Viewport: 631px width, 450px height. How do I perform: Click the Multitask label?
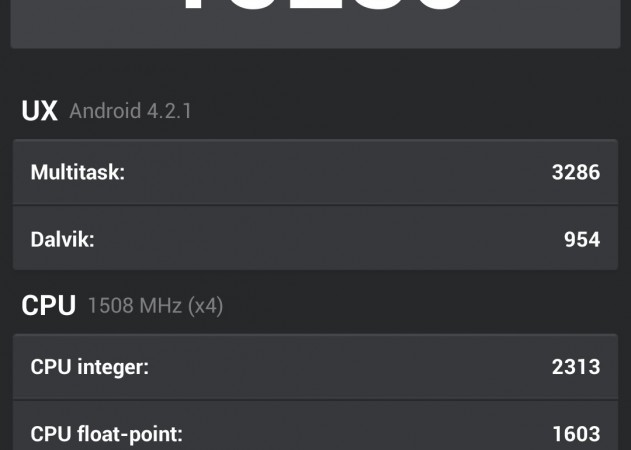coord(78,172)
